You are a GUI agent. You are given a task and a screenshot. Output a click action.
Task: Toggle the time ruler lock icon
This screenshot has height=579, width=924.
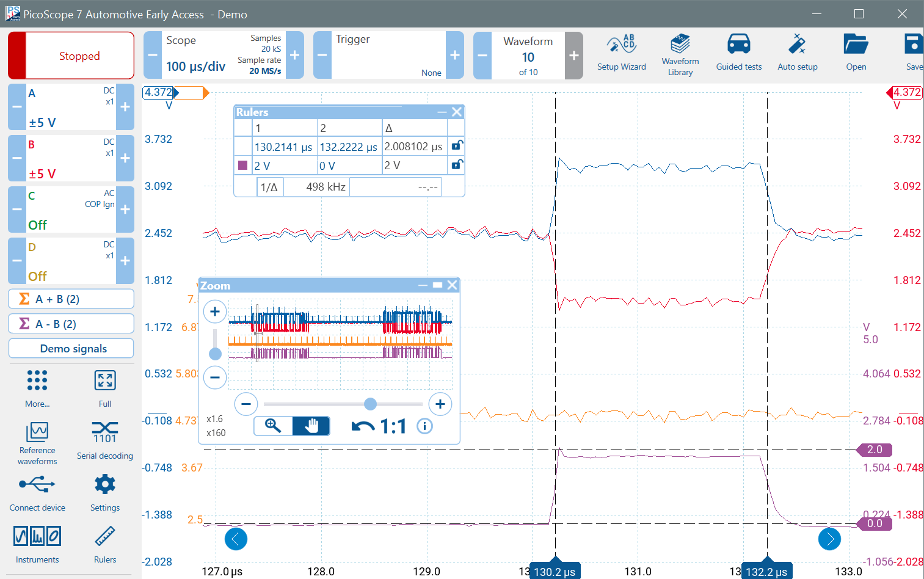457,145
